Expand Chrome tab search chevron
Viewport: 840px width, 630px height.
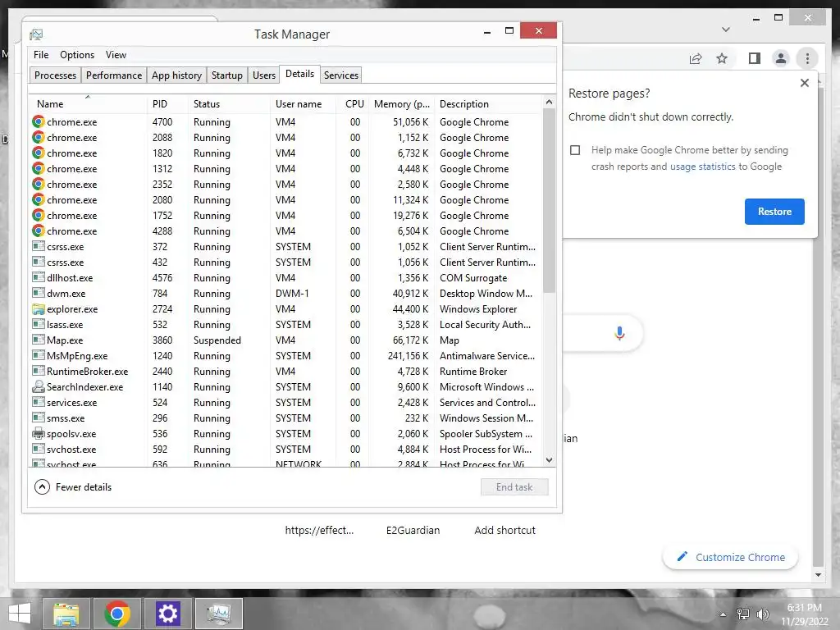click(x=725, y=30)
